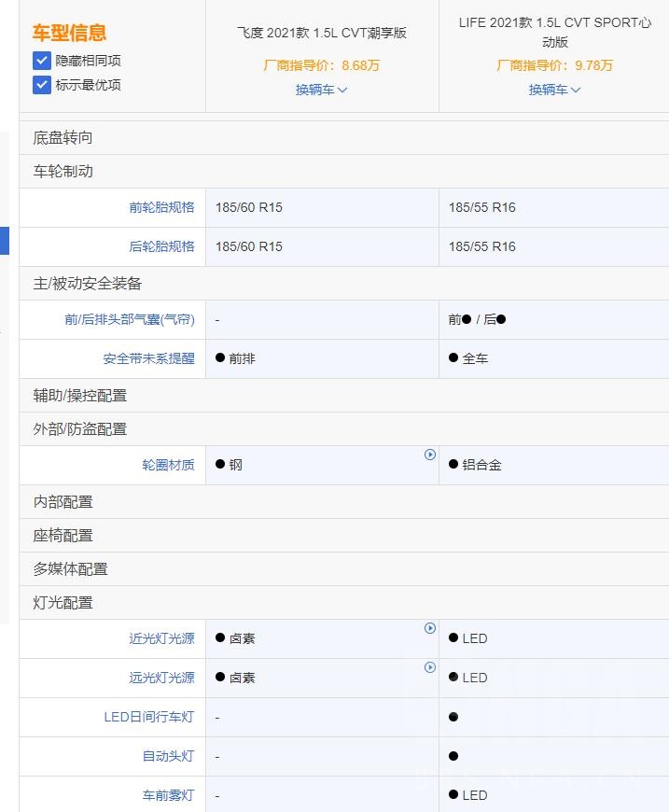This screenshot has height=812, width=669.
Task: Toggle the 隐藏相同项 checkbox
Action: click(x=42, y=61)
